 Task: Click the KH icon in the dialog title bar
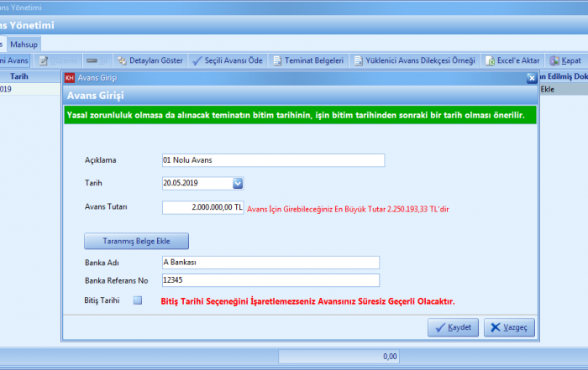69,78
